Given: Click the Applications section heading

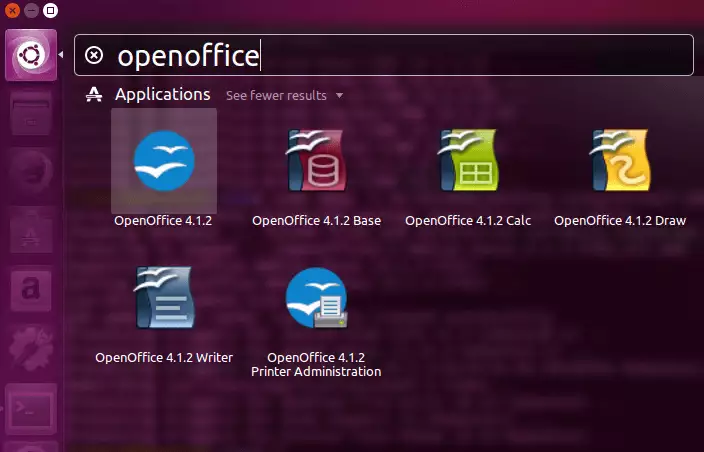Looking at the screenshot, I should point(163,94).
